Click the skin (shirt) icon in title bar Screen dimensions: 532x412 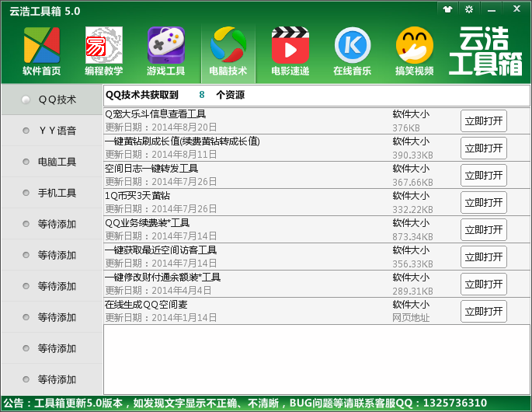(448, 9)
